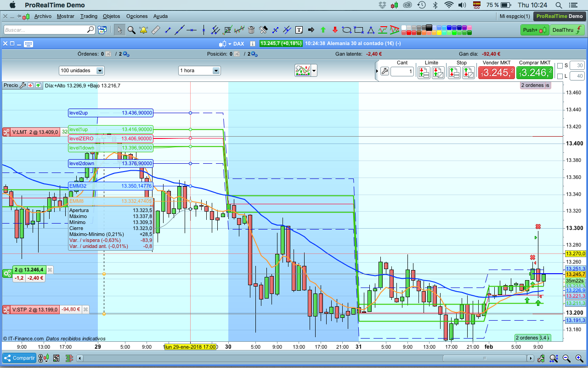Screen dimensions: 588x368
Task: Click the Buscar search field
Action: pos(50,30)
